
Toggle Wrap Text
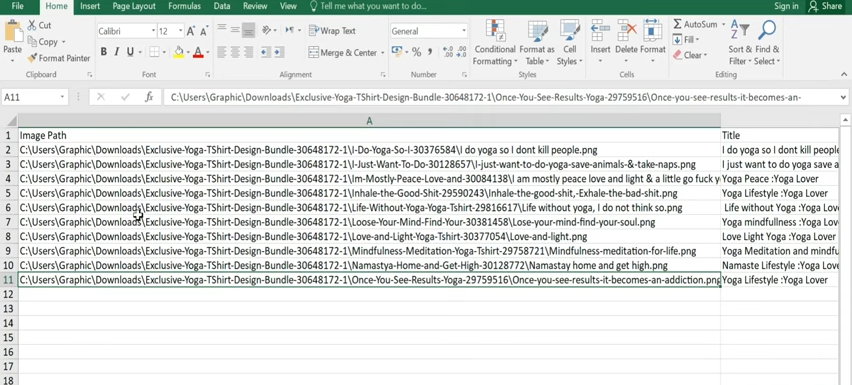(332, 30)
